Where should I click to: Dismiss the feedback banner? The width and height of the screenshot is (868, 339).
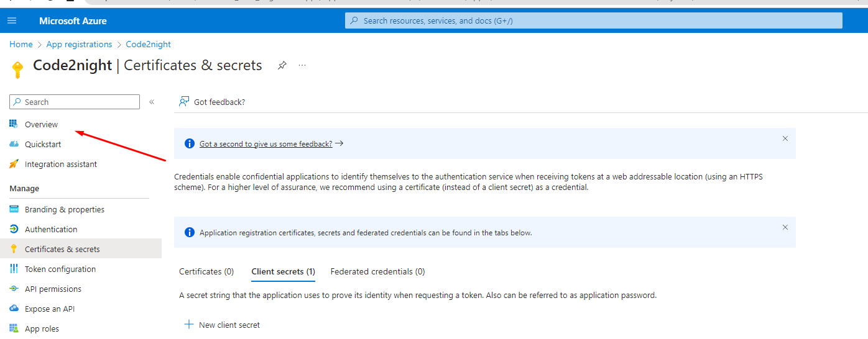[x=785, y=138]
